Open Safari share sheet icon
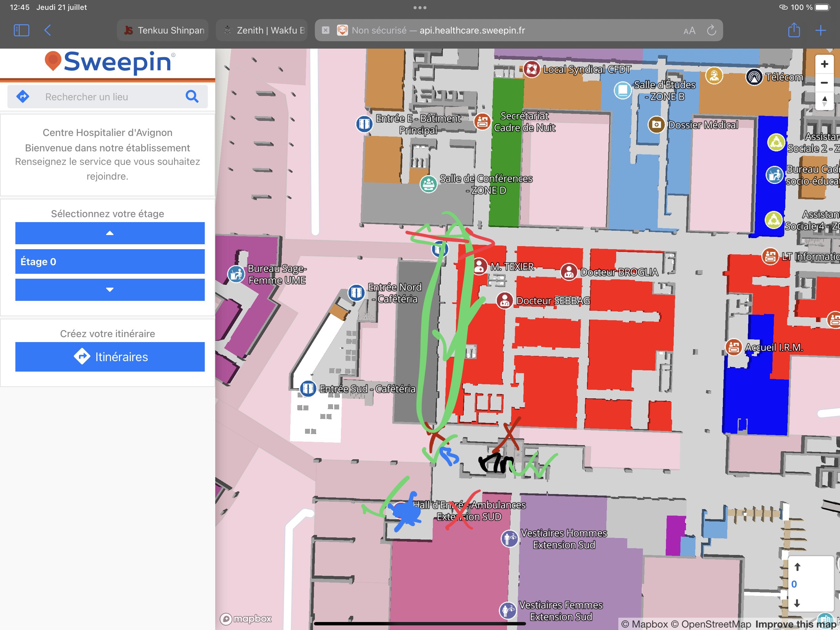The width and height of the screenshot is (840, 630). pos(794,30)
